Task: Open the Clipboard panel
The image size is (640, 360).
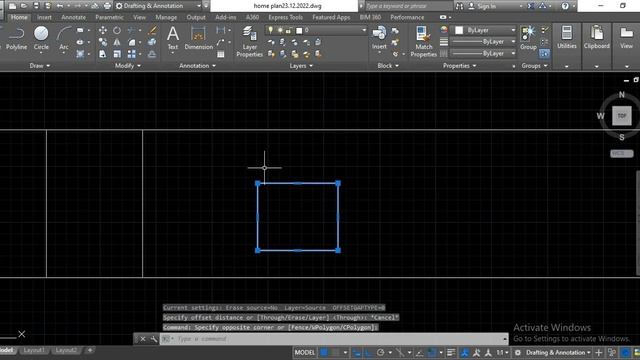Action: click(596, 38)
